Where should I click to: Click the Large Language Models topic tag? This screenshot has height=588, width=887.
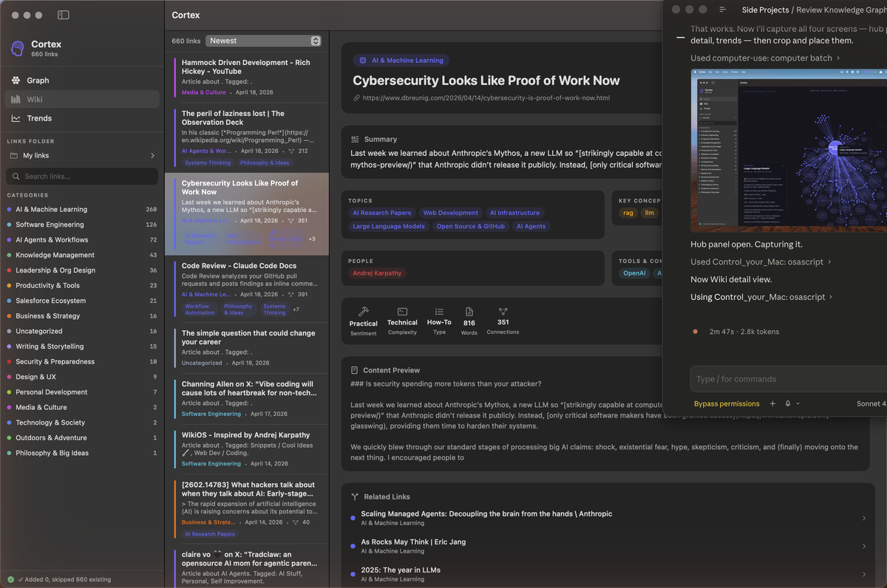point(389,226)
